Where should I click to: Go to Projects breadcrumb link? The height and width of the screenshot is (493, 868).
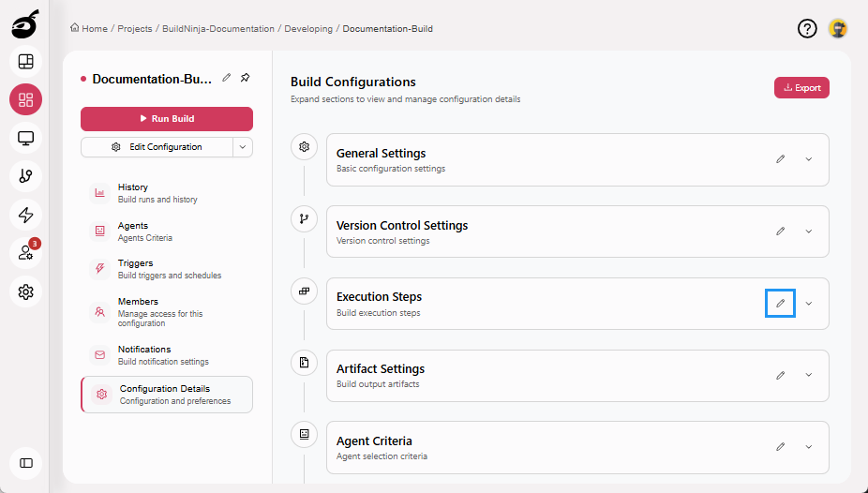[135, 29]
